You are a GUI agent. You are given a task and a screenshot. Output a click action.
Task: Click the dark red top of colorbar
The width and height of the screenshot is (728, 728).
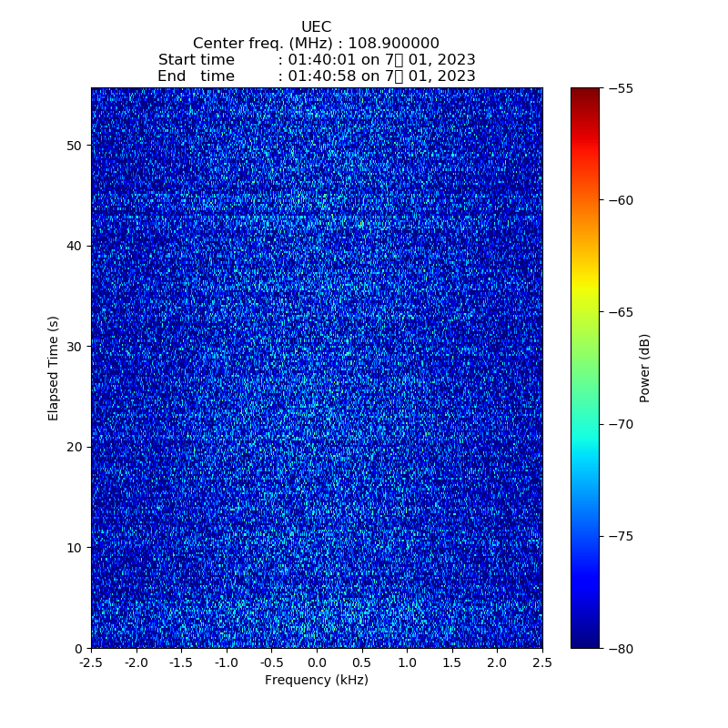[585, 93]
